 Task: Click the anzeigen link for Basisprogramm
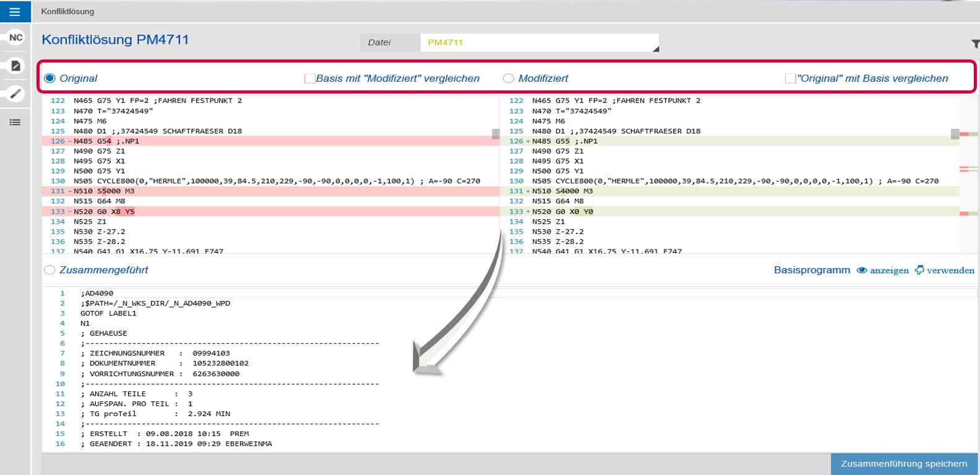click(x=889, y=271)
